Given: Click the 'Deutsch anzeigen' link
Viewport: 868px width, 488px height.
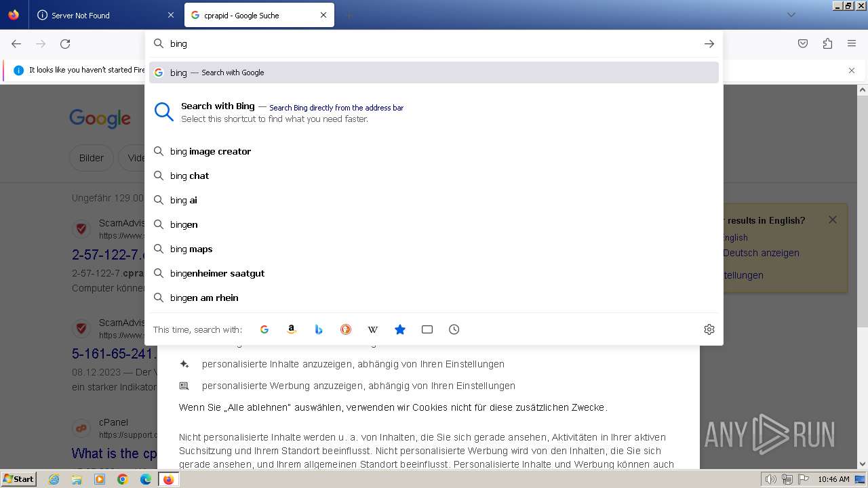Looking at the screenshot, I should coord(761,253).
